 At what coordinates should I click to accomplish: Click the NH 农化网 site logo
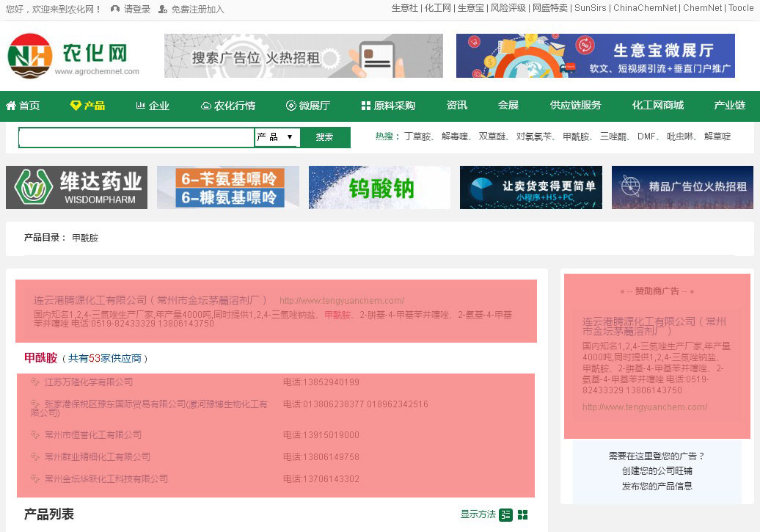(73, 56)
